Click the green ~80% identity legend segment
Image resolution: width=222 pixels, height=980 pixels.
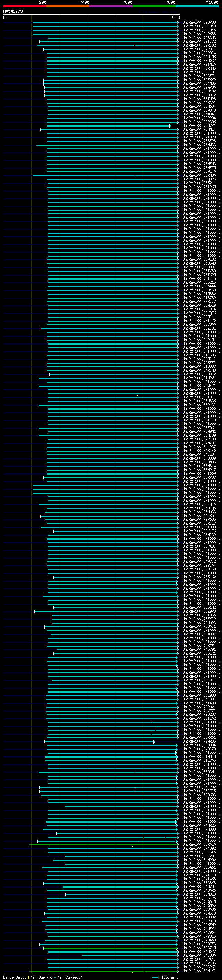[154, 6]
